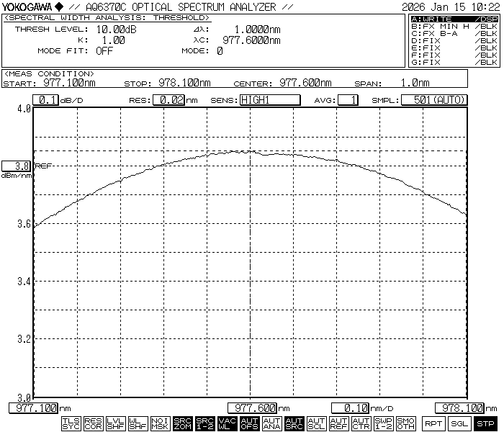Click the AUT ANA auto analysis icon

272,424
